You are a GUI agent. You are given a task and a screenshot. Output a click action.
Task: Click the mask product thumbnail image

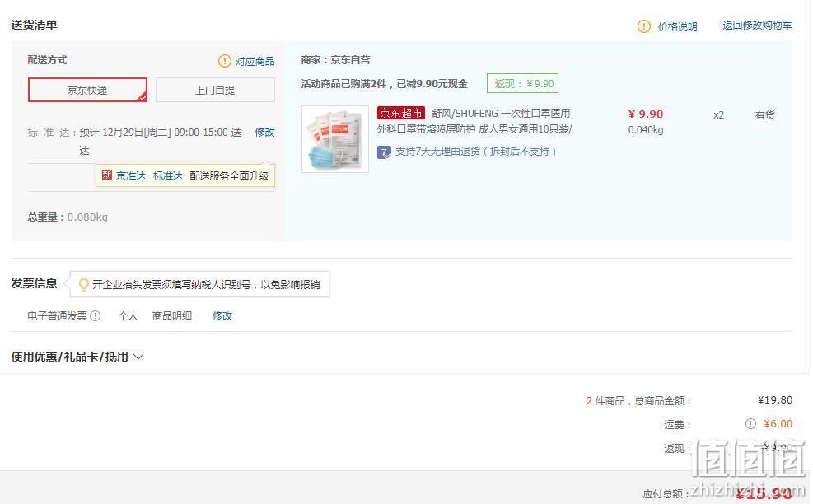(335, 139)
